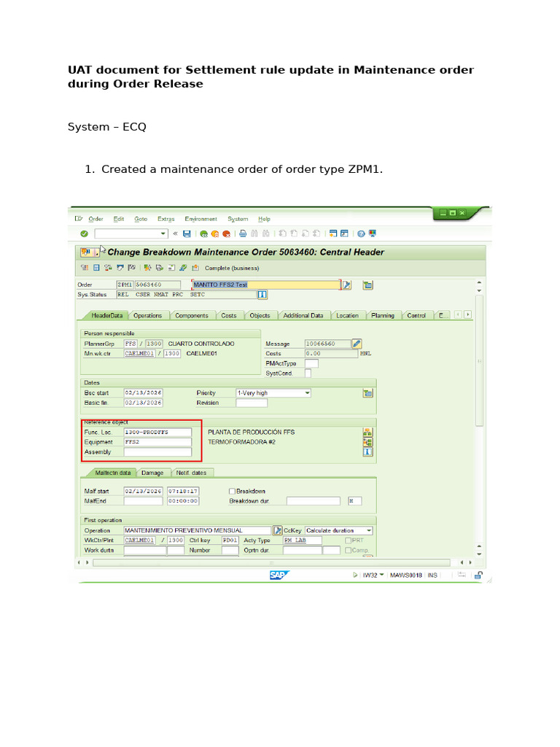Switch to the Additional Data tab
560x747 pixels.
(x=303, y=315)
